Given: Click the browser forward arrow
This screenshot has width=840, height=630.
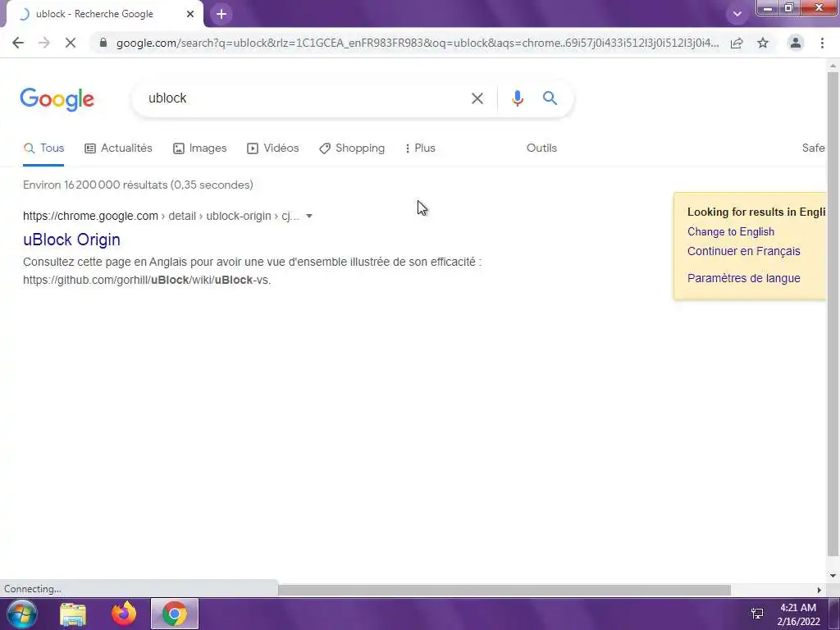Looking at the screenshot, I should point(44,43).
